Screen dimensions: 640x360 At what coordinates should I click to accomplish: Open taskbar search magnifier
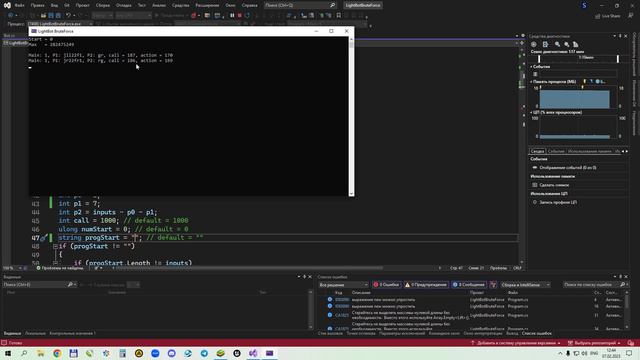pyautogui.click(x=24, y=353)
